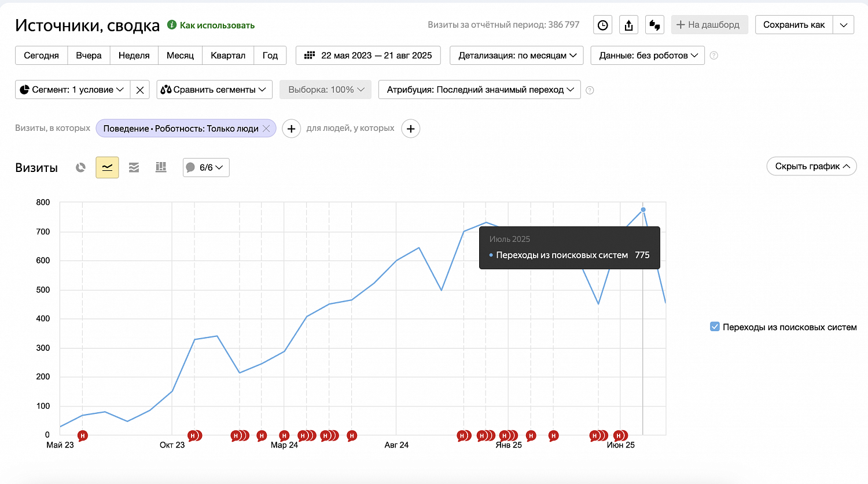Switch the chart to pie view
The width and height of the screenshot is (868, 484).
(80, 167)
